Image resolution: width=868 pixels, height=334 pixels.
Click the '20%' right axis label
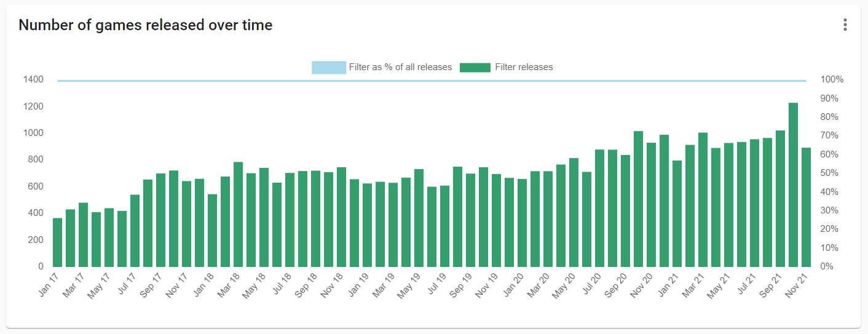click(830, 229)
